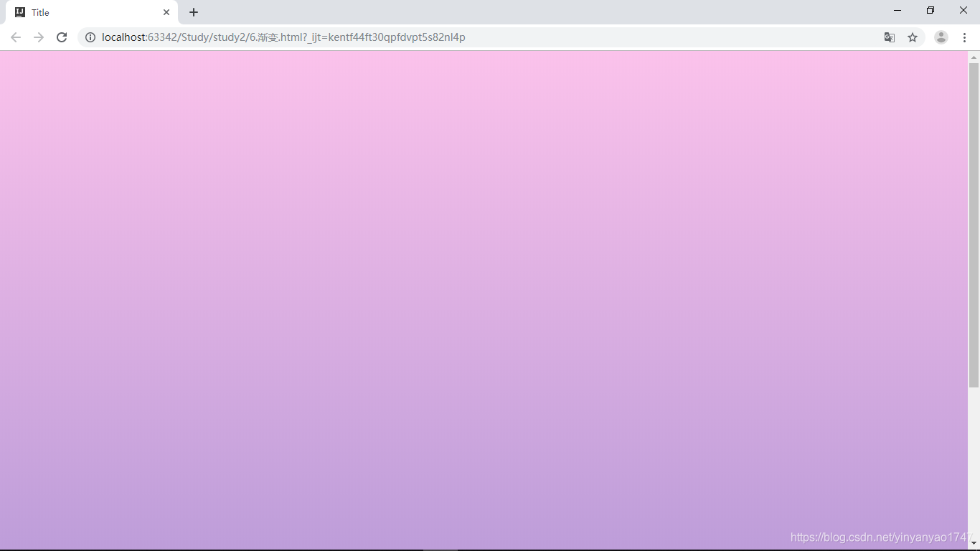Image resolution: width=980 pixels, height=551 pixels.
Task: Minimize the Chrome window
Action: [897, 11]
